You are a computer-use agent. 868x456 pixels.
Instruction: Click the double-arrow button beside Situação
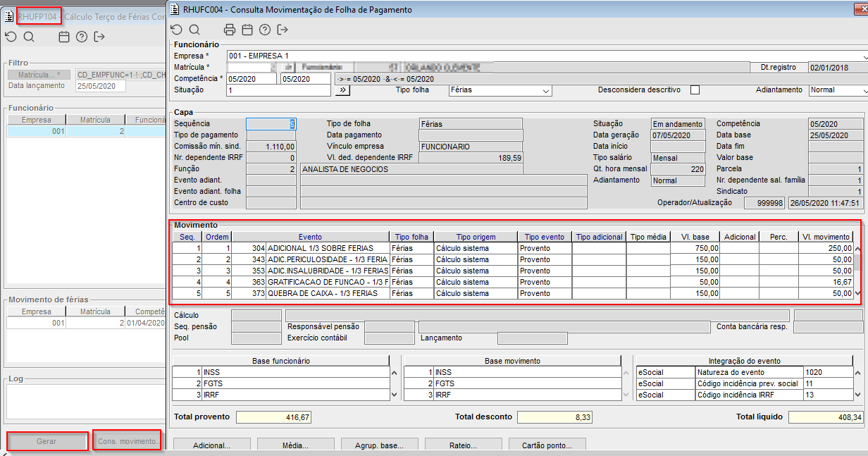pos(342,90)
